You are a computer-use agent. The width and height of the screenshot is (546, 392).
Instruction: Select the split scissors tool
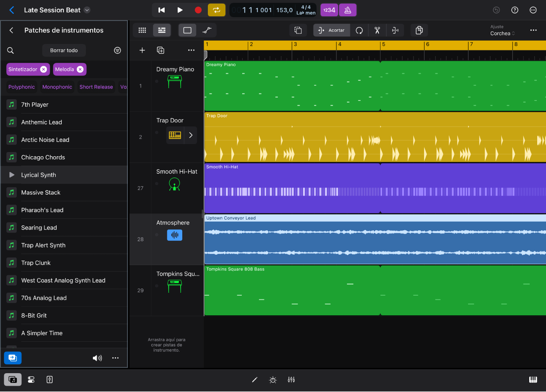[x=377, y=30]
